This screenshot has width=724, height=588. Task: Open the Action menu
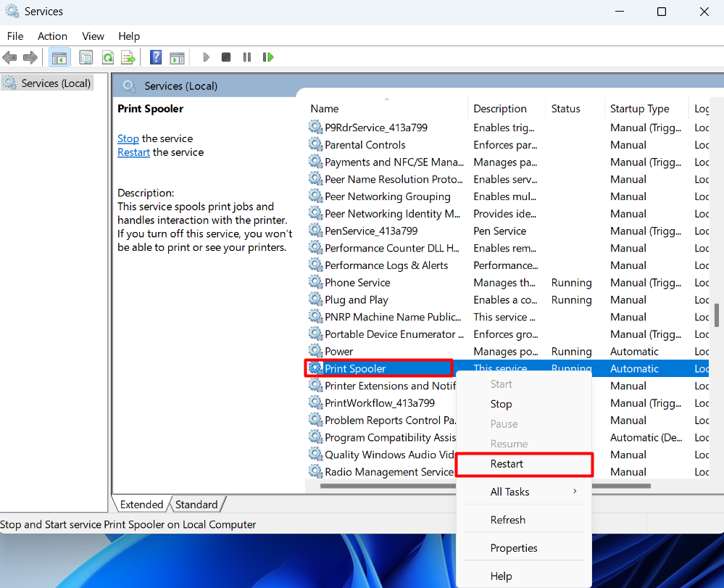pos(52,36)
